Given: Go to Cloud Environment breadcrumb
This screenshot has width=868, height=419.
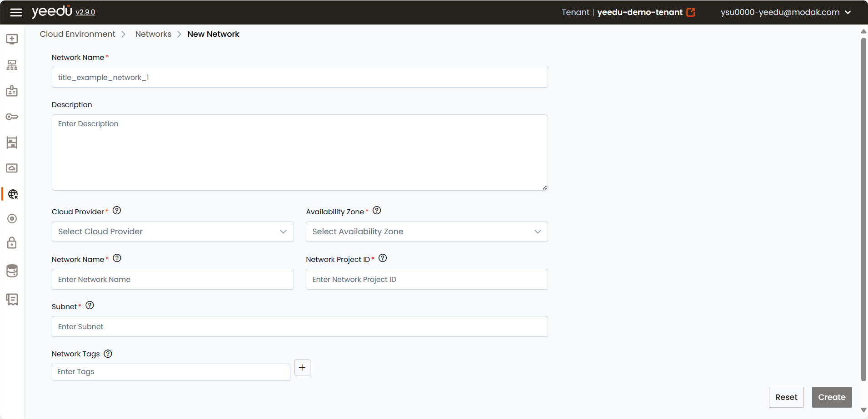Looking at the screenshot, I should 77,34.
